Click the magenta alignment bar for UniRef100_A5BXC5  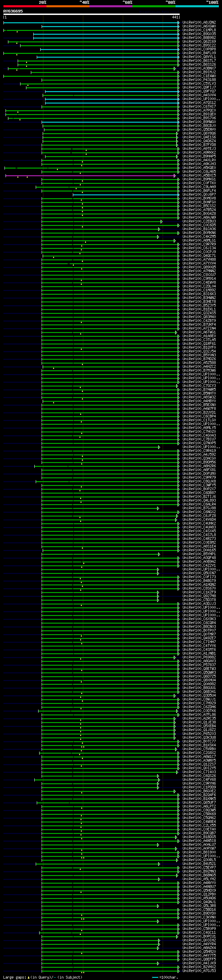90,176
